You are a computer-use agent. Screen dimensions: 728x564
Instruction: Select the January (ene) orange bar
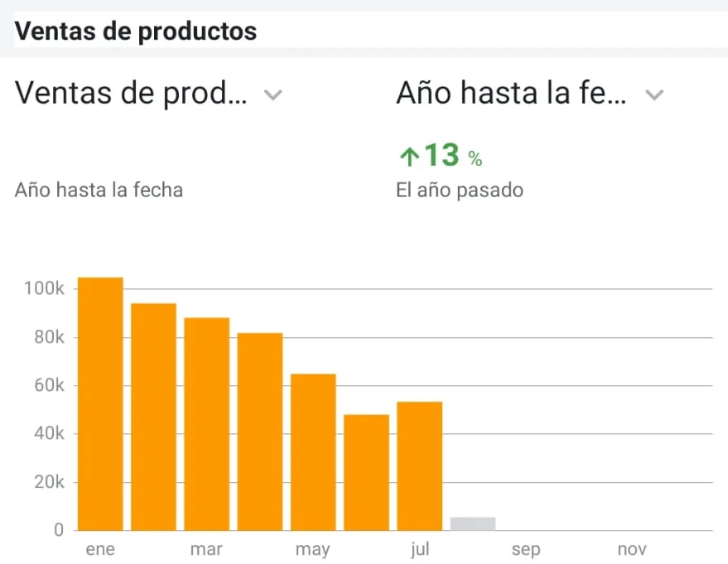(100, 404)
